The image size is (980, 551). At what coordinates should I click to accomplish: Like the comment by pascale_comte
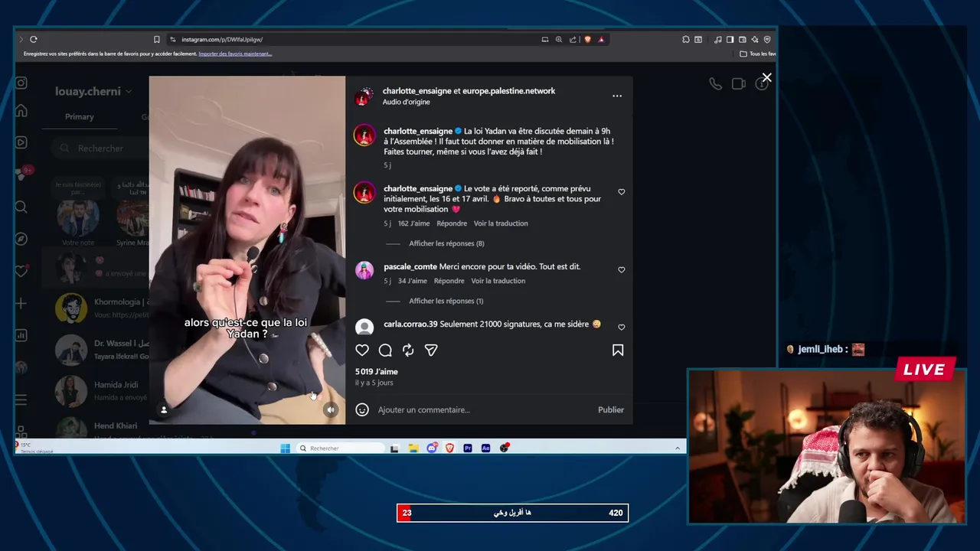coord(621,269)
